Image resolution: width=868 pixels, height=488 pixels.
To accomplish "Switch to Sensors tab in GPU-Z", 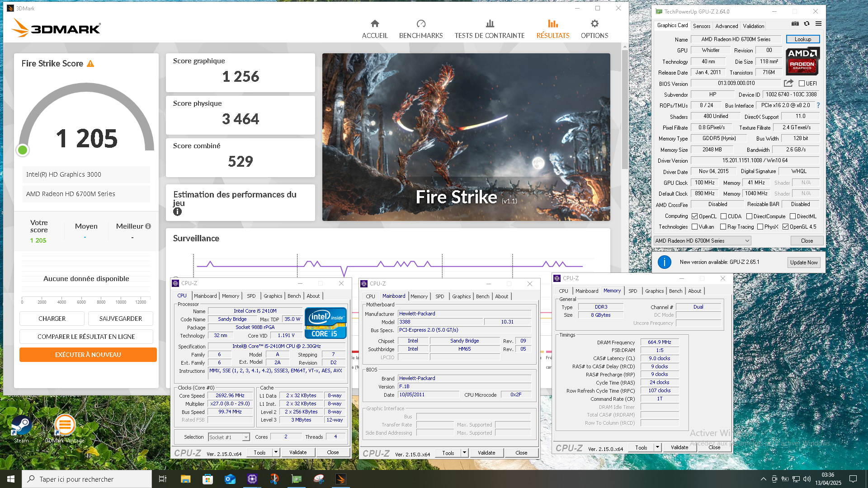I will (x=701, y=26).
